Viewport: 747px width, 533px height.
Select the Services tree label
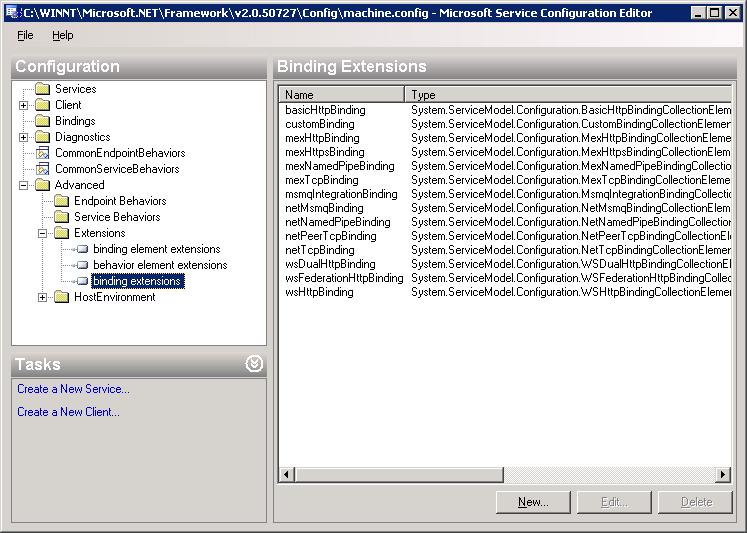[76, 89]
